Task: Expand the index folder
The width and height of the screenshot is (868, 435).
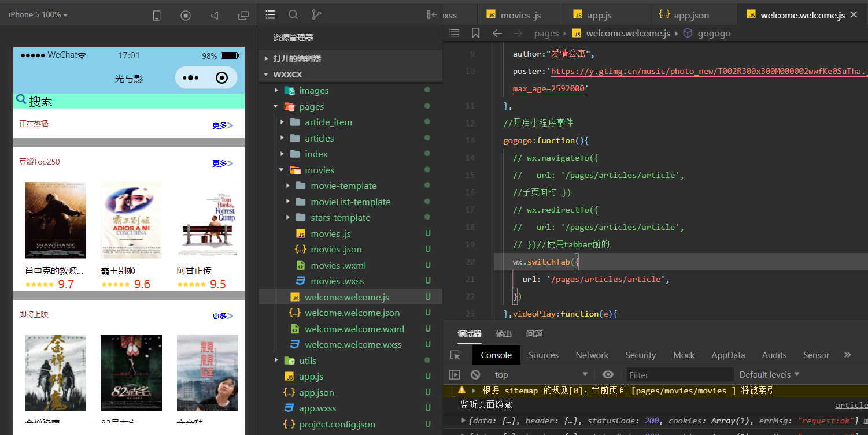Action: click(282, 154)
